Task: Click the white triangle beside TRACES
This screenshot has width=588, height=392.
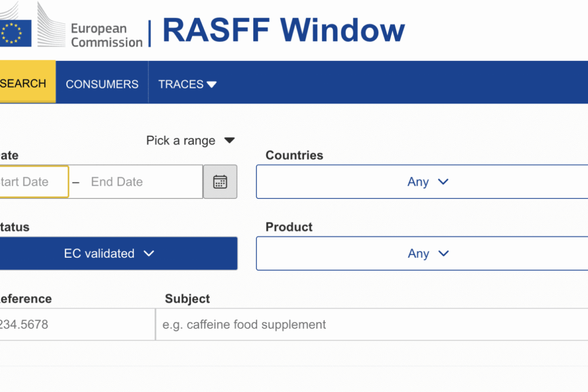Action: pos(212,85)
